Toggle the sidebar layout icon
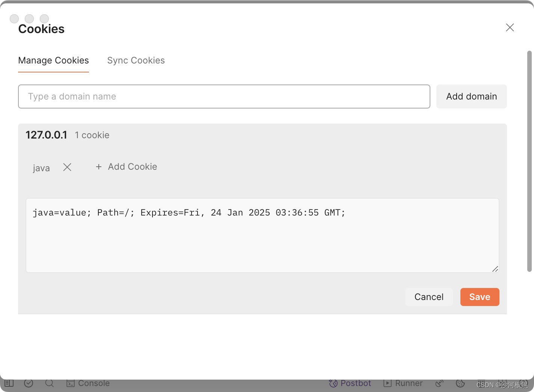Screen dimensions: 534x392 9,383
